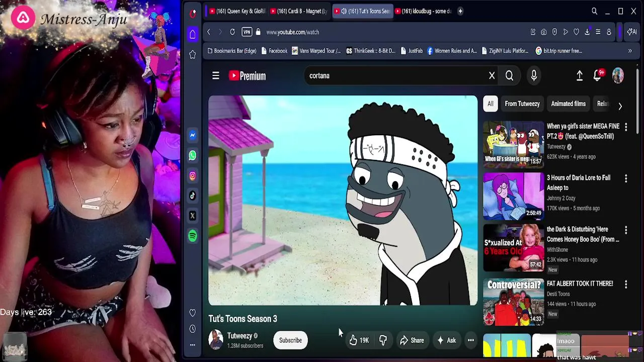Open the sidebar pinboards heart icon
Viewport: 644px width, 362px height.
(193, 313)
